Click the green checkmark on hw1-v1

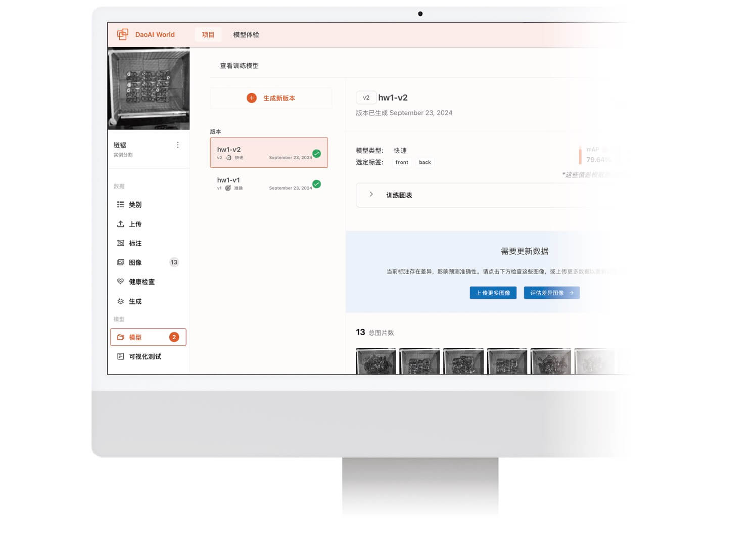point(316,184)
